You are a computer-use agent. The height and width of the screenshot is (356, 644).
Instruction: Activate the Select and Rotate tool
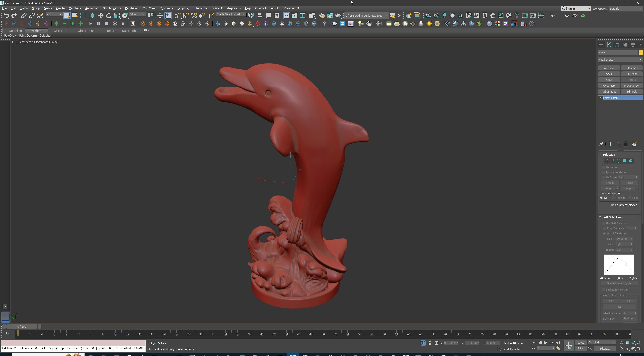pos(109,15)
